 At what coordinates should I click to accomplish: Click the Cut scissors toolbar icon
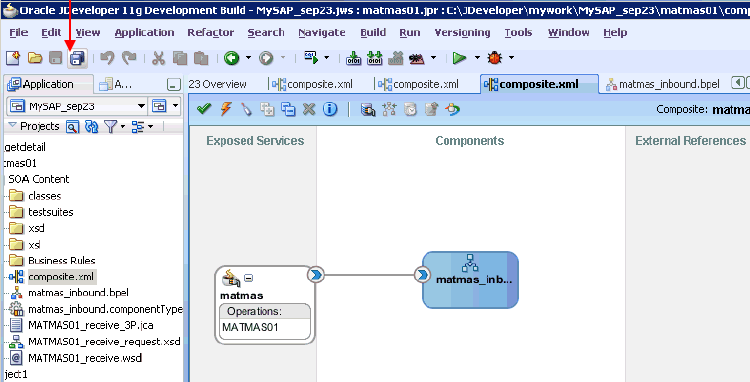(158, 58)
